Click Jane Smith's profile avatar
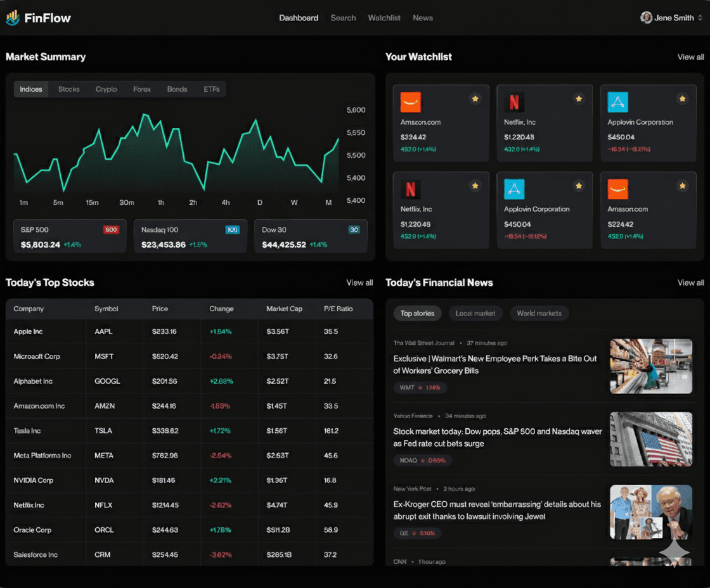 coord(646,18)
